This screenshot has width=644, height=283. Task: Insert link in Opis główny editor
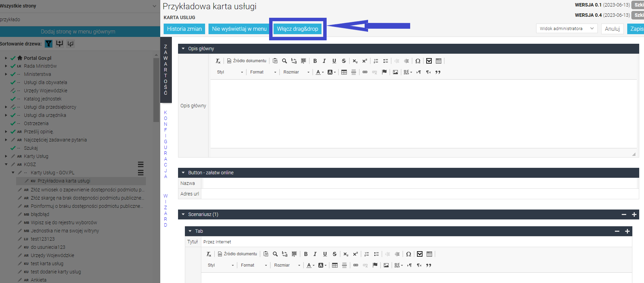pos(365,72)
